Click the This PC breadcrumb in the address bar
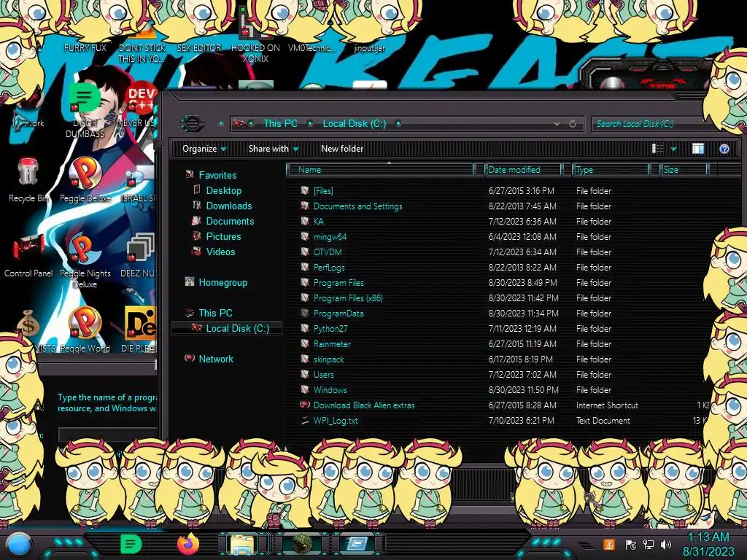Image resolution: width=747 pixels, height=560 pixels. click(281, 124)
